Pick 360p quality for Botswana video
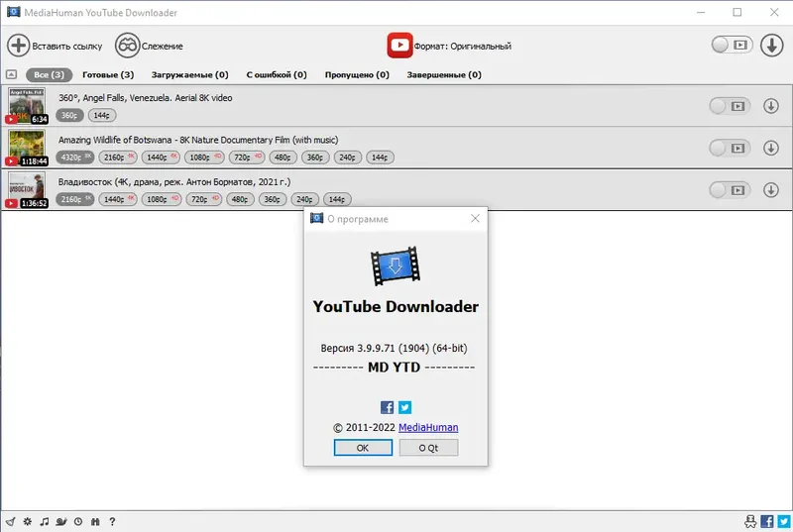The height and width of the screenshot is (532, 793). [315, 158]
